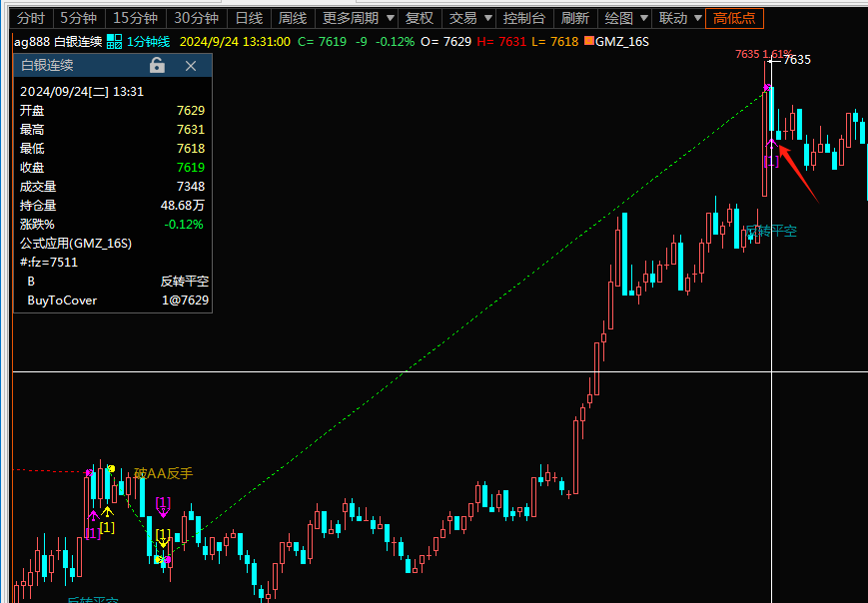Click the 收盘 value 7619
The height and width of the screenshot is (603, 868).
click(191, 167)
